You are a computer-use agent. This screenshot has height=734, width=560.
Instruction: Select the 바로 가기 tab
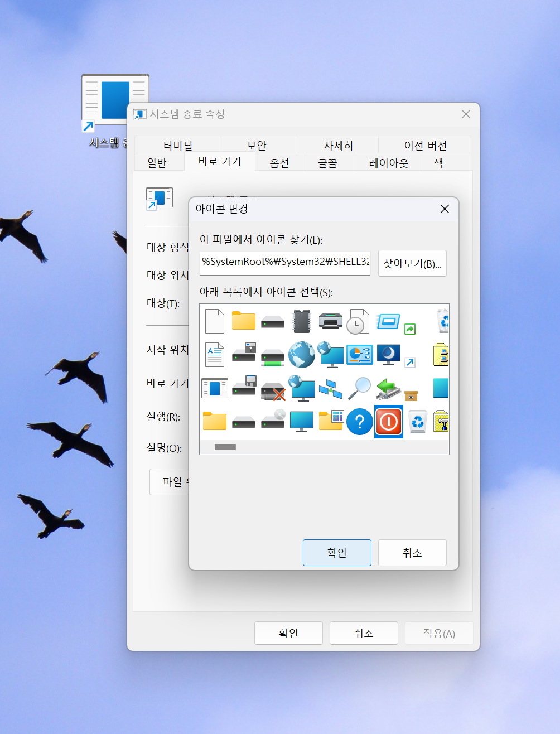220,162
